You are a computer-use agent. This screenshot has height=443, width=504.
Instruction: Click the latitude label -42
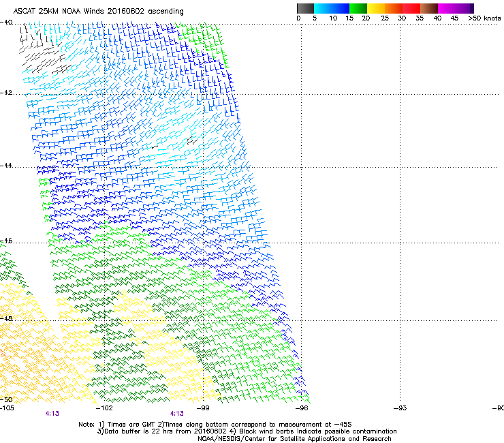tap(6, 92)
